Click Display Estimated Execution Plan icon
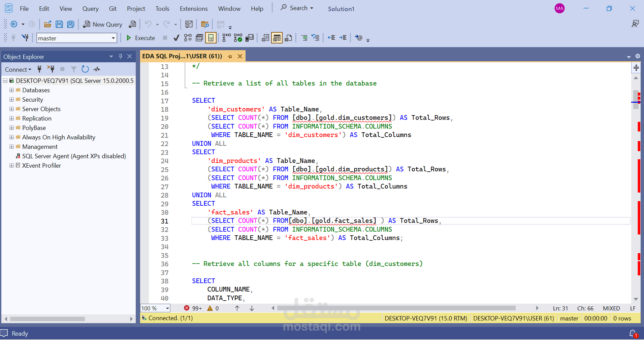This screenshot has width=644, height=340. click(x=188, y=38)
